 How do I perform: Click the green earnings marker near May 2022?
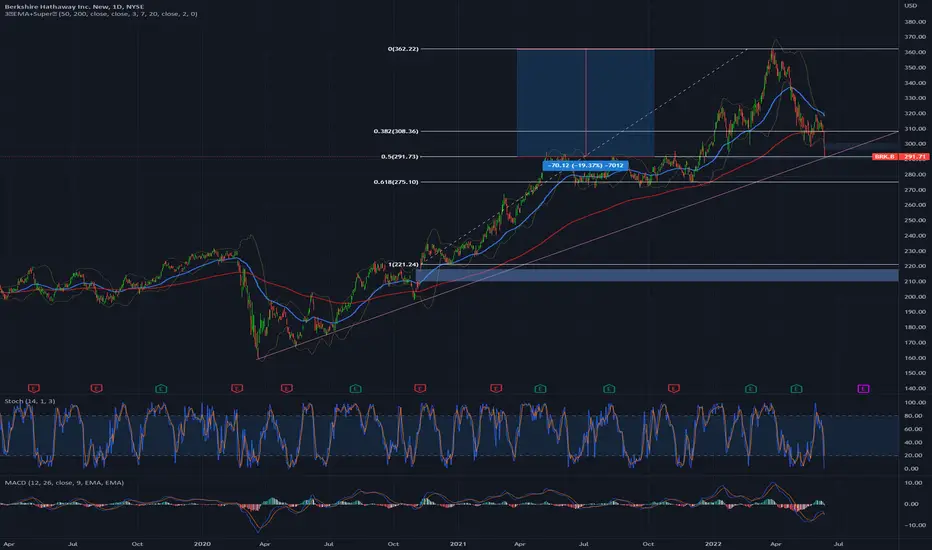click(x=796, y=388)
